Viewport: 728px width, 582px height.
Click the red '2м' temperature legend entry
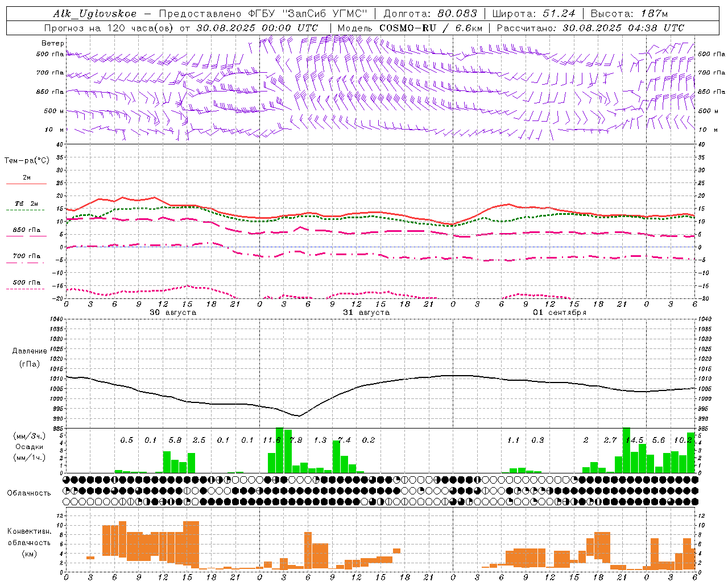click(27, 178)
